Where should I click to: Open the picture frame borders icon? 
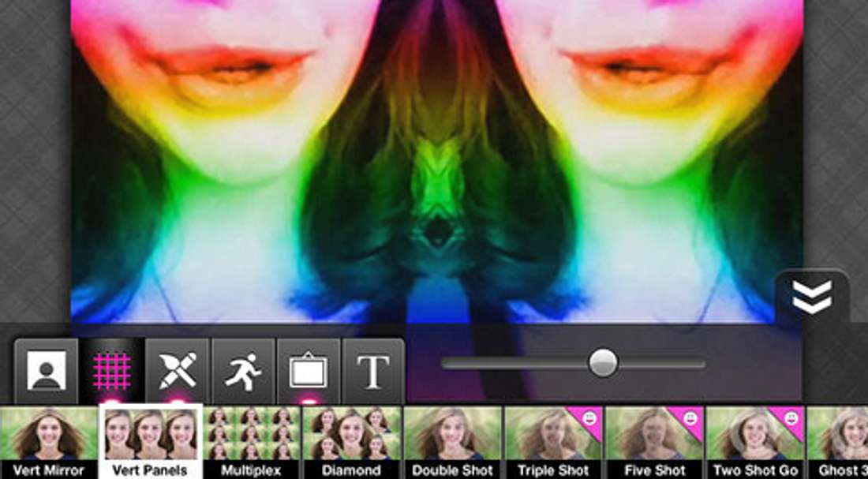coord(309,371)
